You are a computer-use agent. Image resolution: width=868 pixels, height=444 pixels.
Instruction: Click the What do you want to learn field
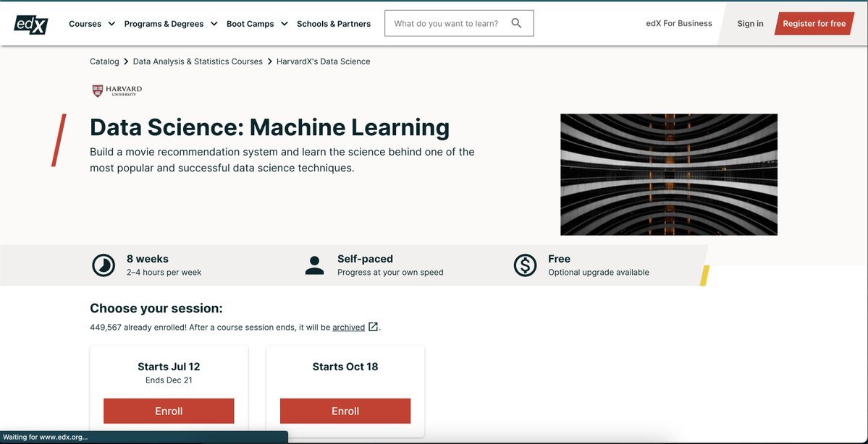point(459,23)
